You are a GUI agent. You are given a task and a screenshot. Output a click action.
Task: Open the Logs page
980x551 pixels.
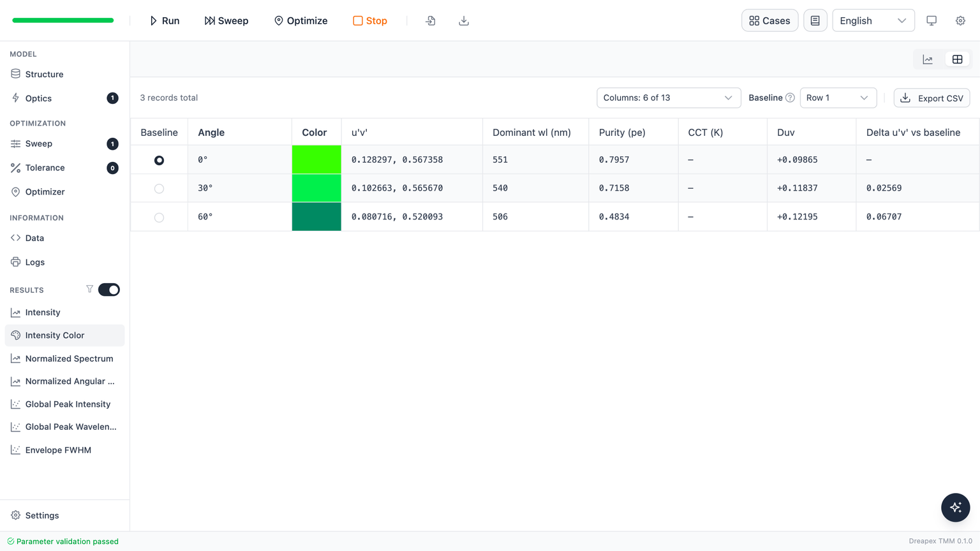pos(64,262)
